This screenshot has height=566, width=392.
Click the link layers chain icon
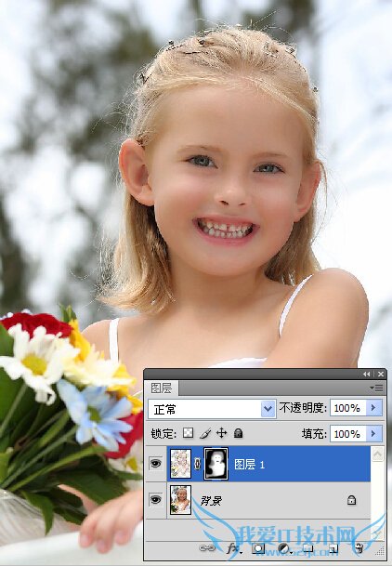click(x=207, y=548)
